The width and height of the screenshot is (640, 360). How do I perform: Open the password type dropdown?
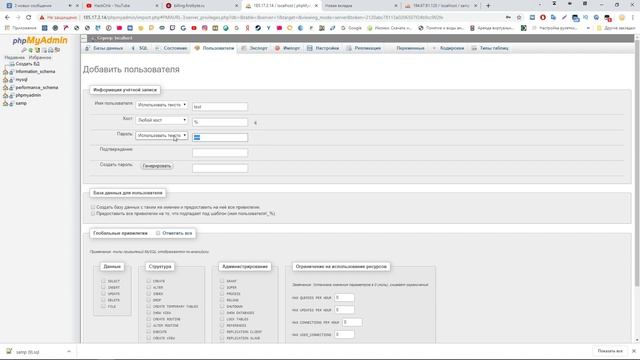[x=162, y=136]
